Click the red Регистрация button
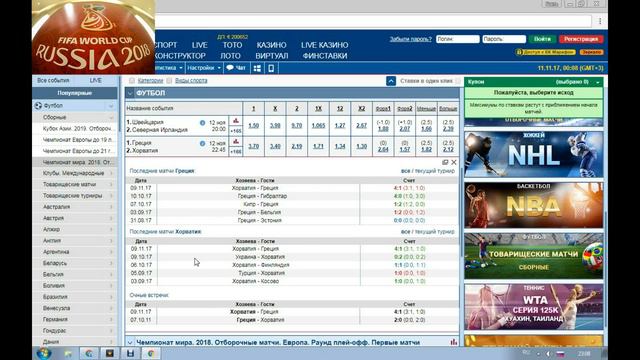Viewport: 640px width, 360px height. point(581,39)
